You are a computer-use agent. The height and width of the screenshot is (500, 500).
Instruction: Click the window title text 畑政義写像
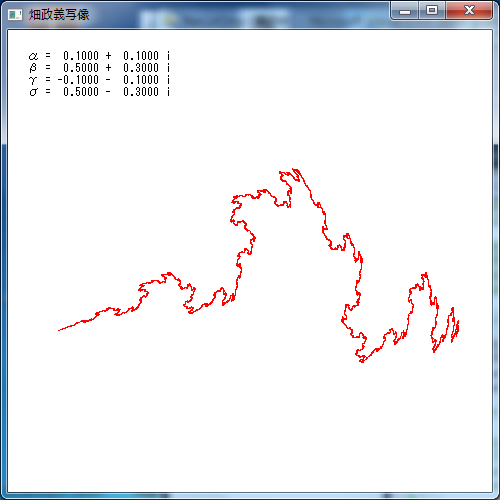59,15
